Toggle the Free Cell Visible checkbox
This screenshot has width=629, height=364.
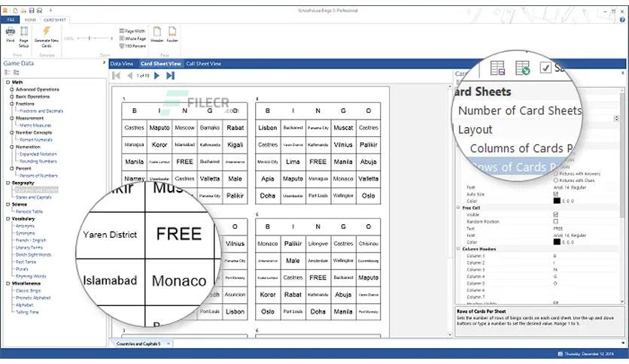pos(555,214)
